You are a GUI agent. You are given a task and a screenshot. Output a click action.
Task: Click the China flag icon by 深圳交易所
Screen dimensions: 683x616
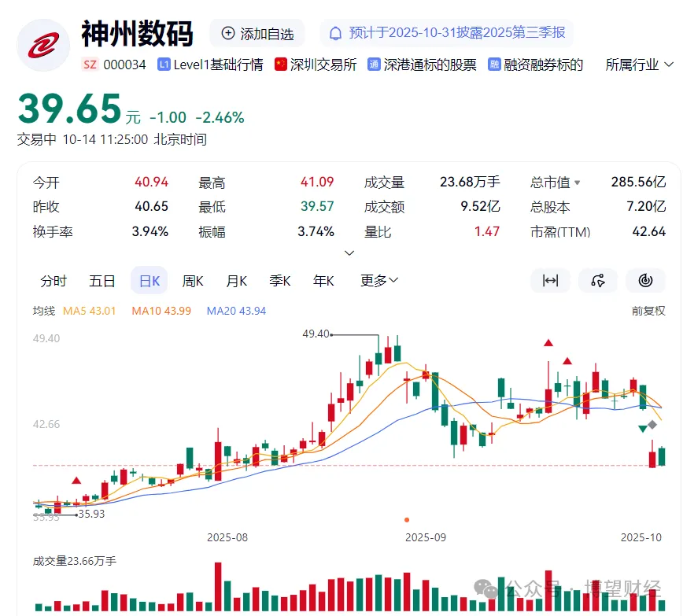(280, 65)
